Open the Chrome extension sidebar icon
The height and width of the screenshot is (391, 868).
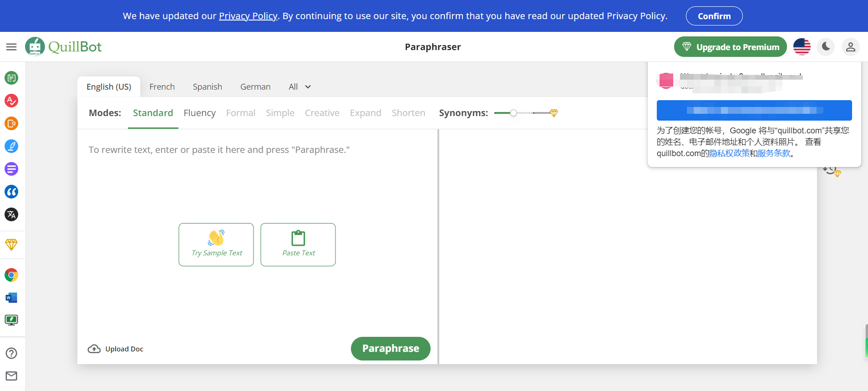click(x=11, y=275)
